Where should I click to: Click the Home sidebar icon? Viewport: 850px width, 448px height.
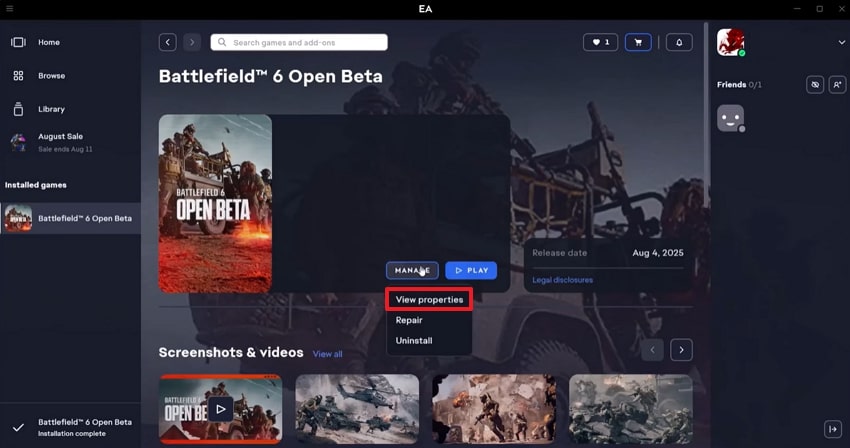click(18, 42)
